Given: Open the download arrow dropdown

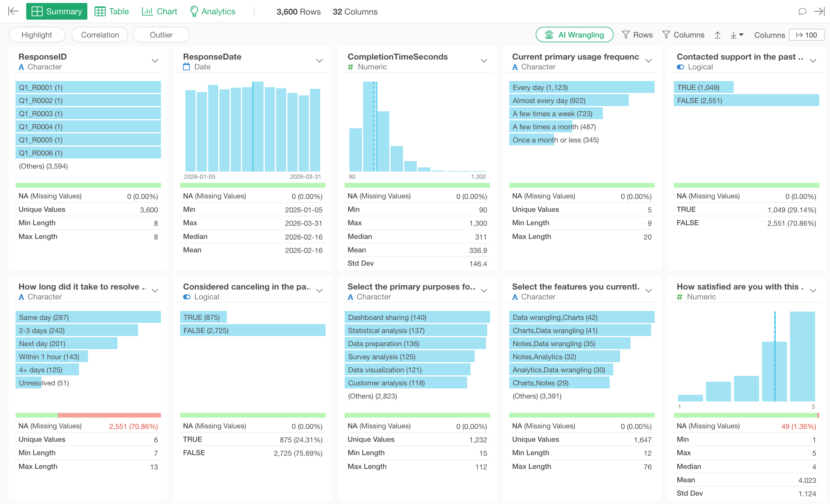Looking at the screenshot, I should (736, 35).
